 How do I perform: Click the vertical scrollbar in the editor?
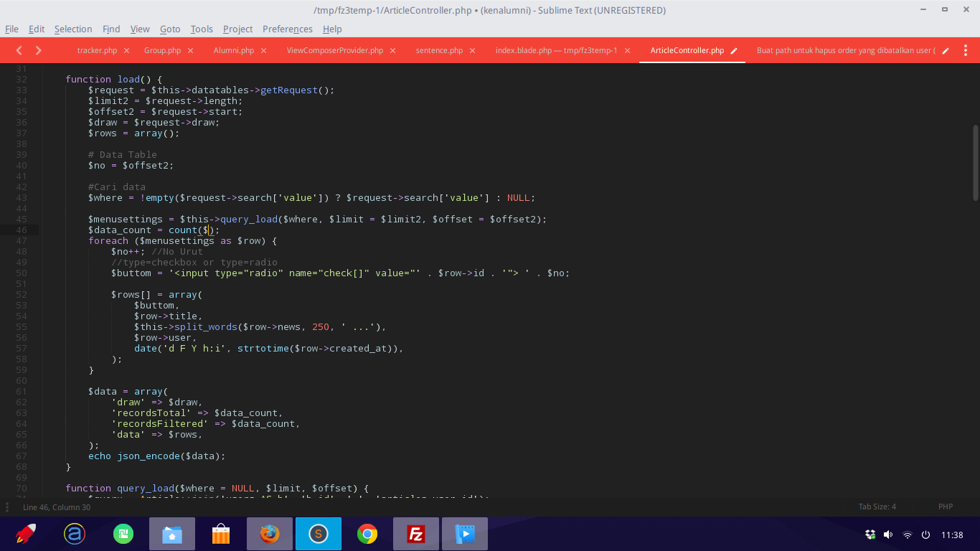[975, 163]
